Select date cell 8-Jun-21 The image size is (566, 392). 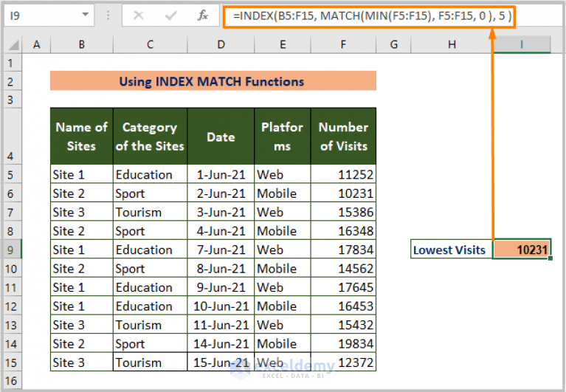221,268
